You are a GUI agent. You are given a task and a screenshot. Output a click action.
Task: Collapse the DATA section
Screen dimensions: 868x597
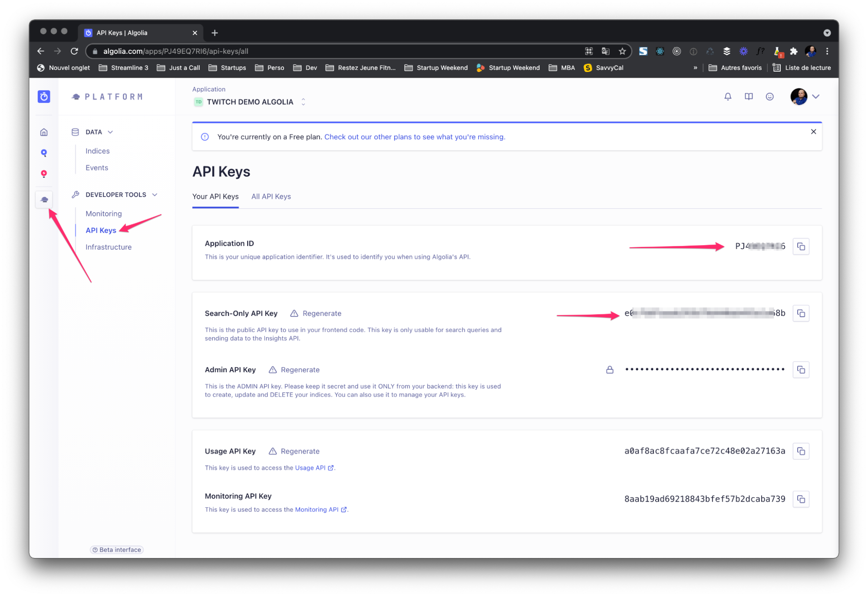tap(110, 132)
